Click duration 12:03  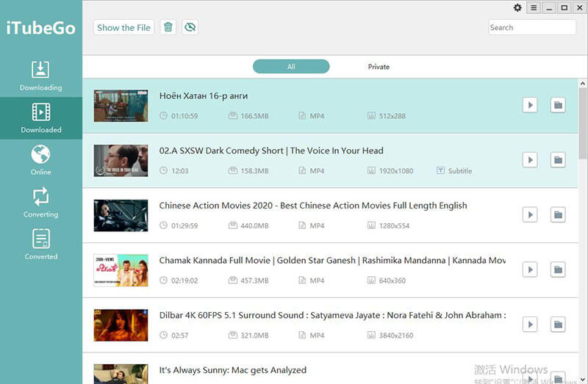(179, 171)
